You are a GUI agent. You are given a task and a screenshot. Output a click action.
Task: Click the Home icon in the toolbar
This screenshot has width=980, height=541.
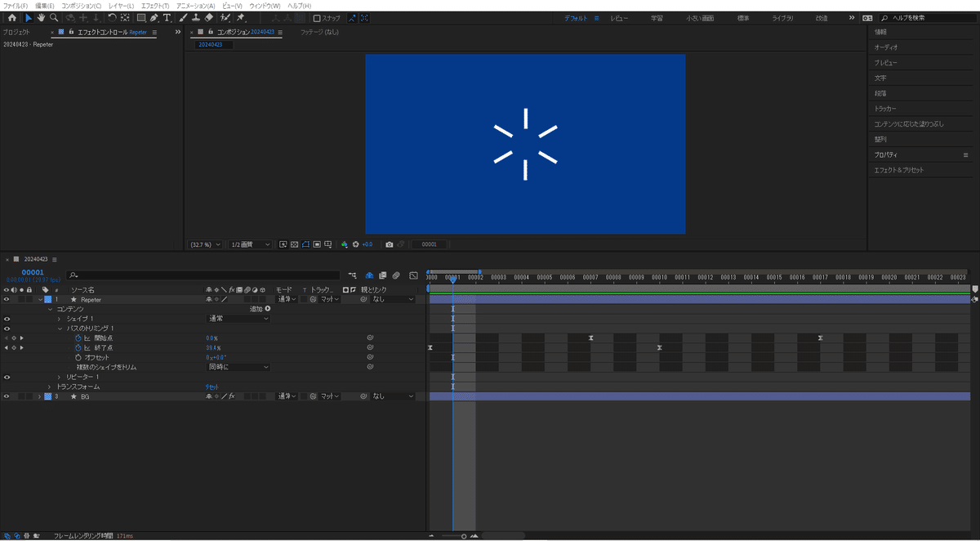pos(11,17)
